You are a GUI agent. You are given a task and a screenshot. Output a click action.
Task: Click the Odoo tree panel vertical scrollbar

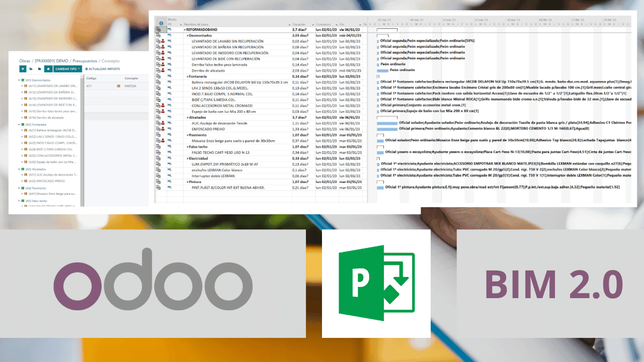pos(82,141)
